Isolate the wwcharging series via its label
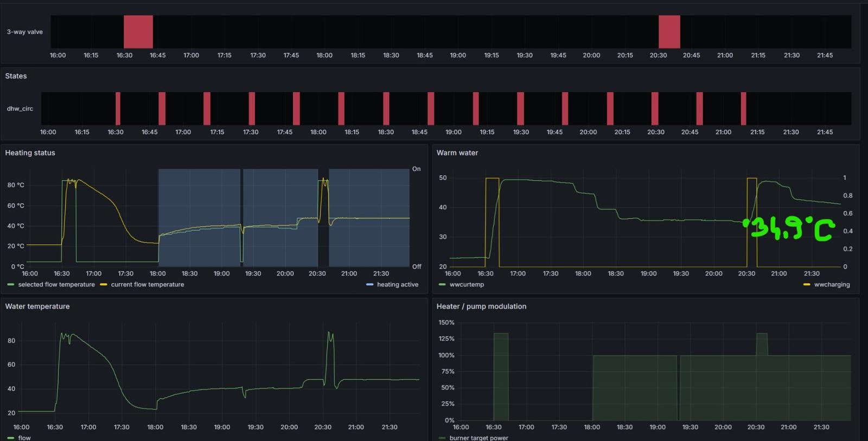The height and width of the screenshot is (441, 868). (832, 285)
